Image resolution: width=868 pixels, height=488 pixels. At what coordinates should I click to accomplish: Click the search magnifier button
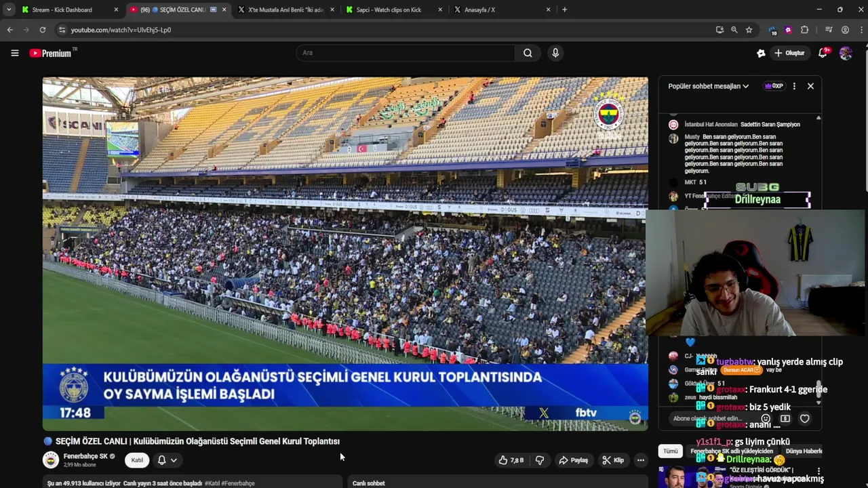(x=528, y=53)
